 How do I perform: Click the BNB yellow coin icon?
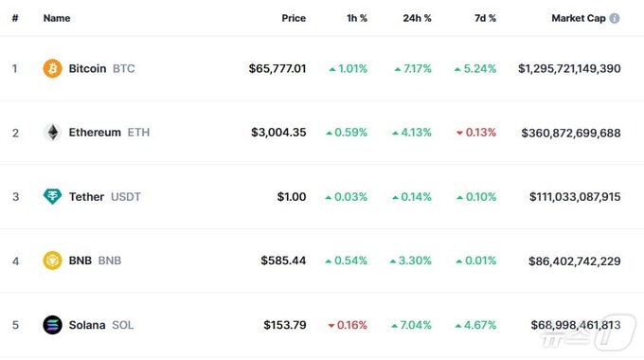pos(53,261)
